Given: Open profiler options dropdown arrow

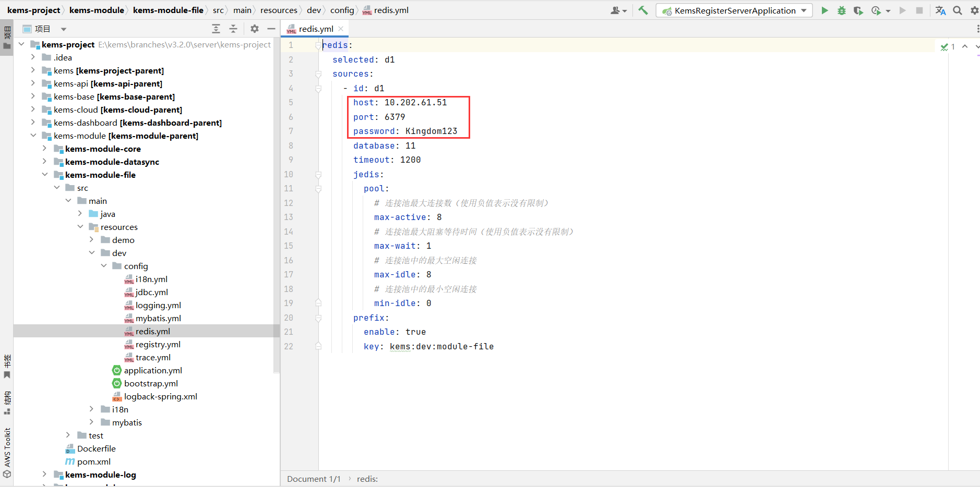Looking at the screenshot, I should 888,11.
